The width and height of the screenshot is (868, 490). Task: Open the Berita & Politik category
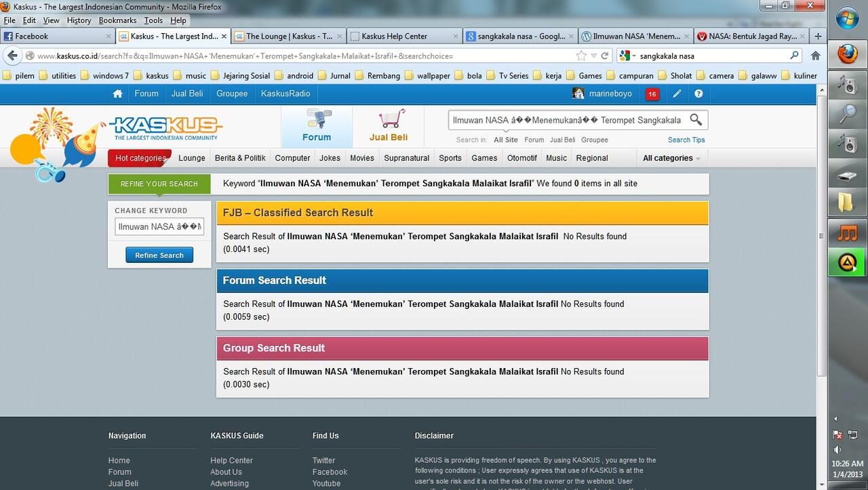point(240,158)
